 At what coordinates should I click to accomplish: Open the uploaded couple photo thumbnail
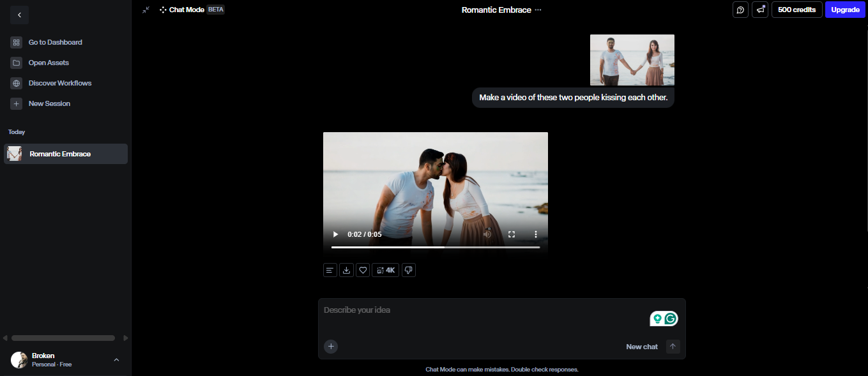tap(632, 60)
